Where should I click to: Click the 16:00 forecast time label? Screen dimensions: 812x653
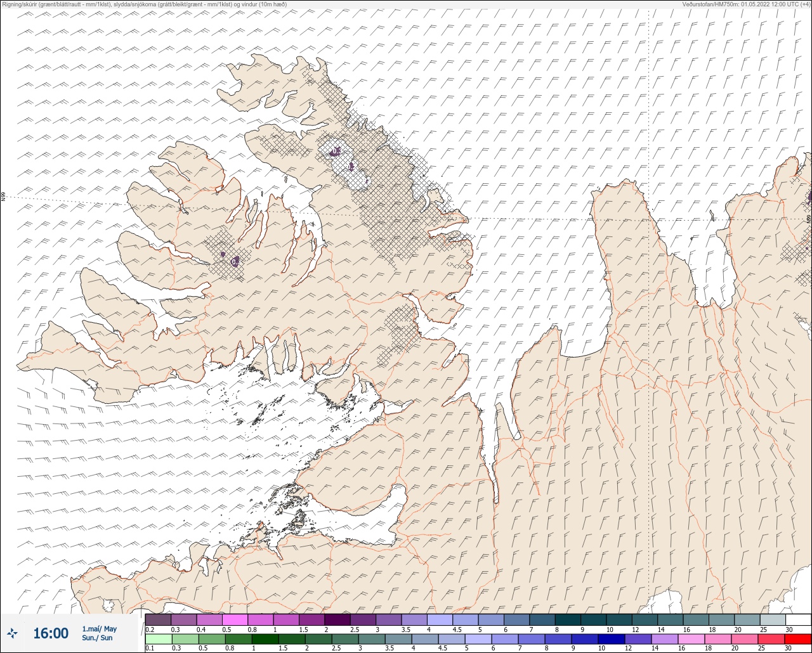click(51, 633)
